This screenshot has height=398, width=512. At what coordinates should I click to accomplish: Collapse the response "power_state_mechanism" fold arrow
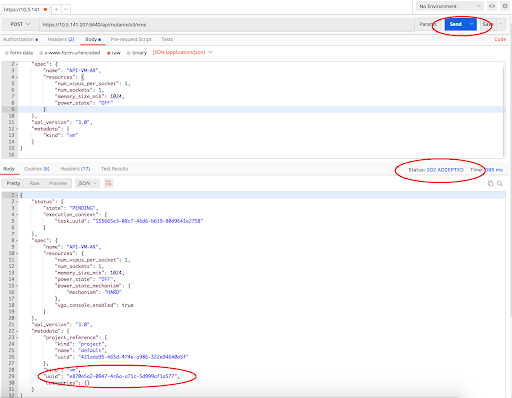click(x=17, y=286)
